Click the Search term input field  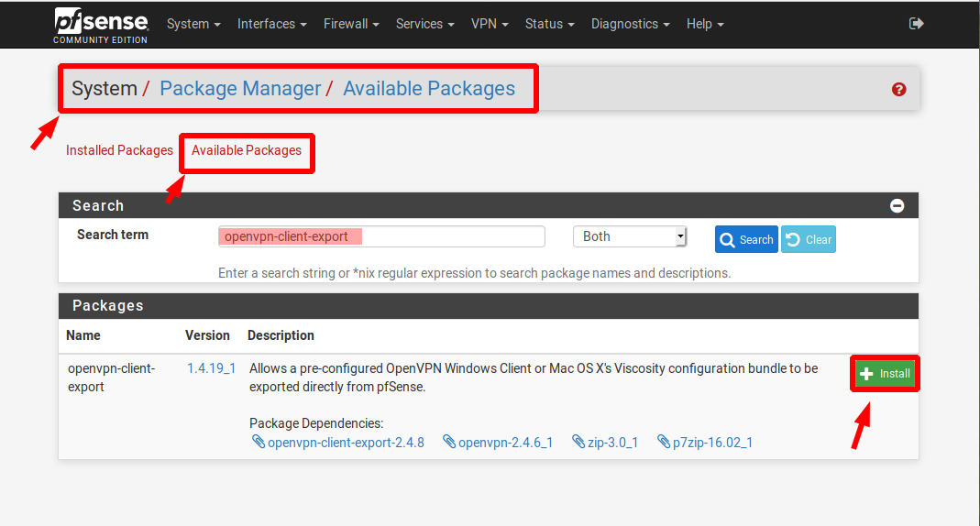coord(381,236)
